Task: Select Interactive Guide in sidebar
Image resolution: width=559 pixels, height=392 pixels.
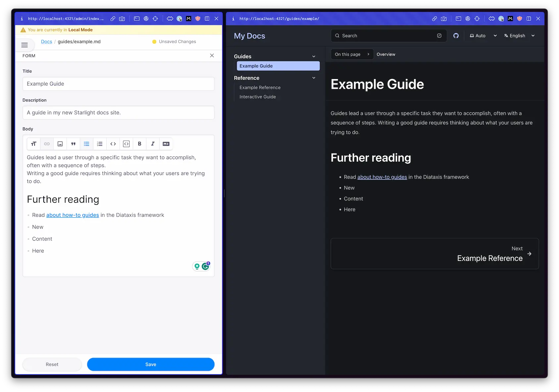Action: coord(258,97)
